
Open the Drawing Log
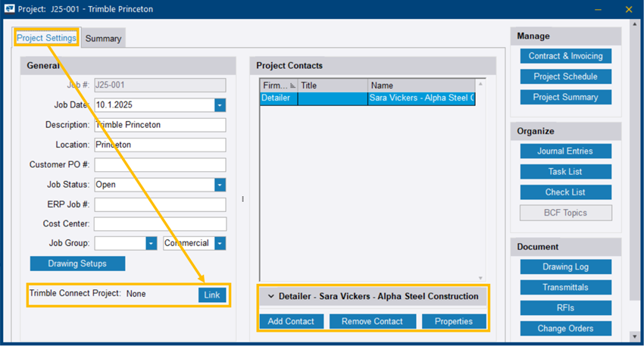click(x=565, y=267)
